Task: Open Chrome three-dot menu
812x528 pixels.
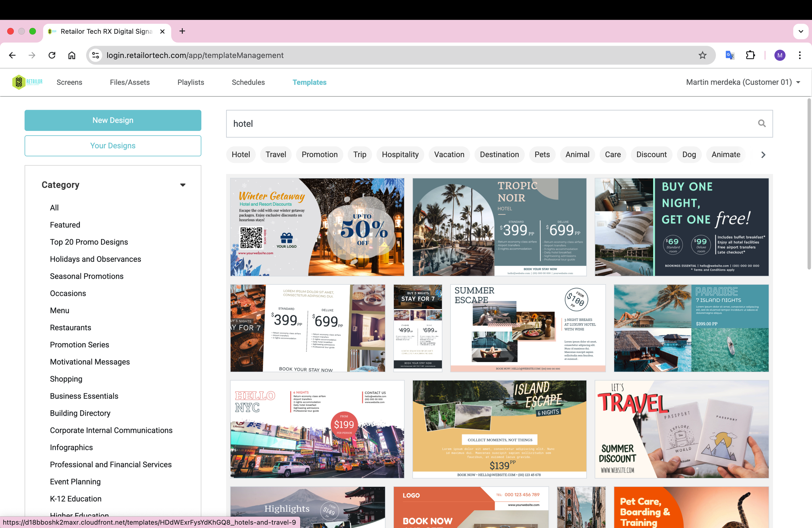Action: coord(799,55)
